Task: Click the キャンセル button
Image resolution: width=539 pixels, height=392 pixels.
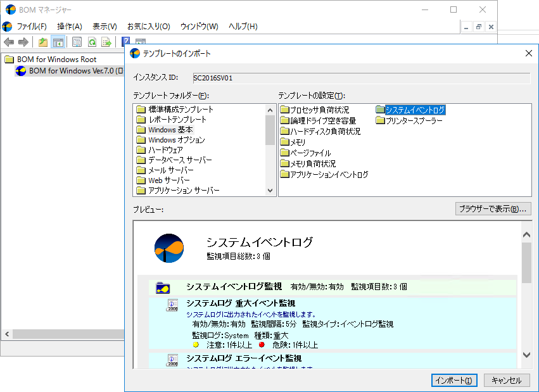Action: 507,381
